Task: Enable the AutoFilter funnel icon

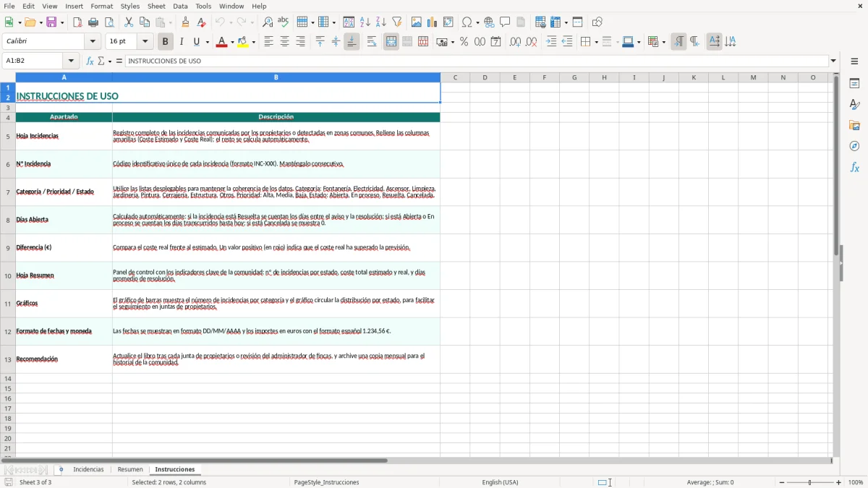Action: tap(397, 22)
